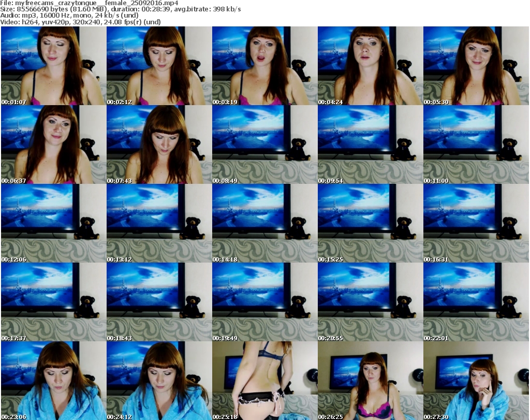Viewport: 530px width, 420px height.
Task: Select the blue robe frame at 00:23:06
Action: [53, 381]
